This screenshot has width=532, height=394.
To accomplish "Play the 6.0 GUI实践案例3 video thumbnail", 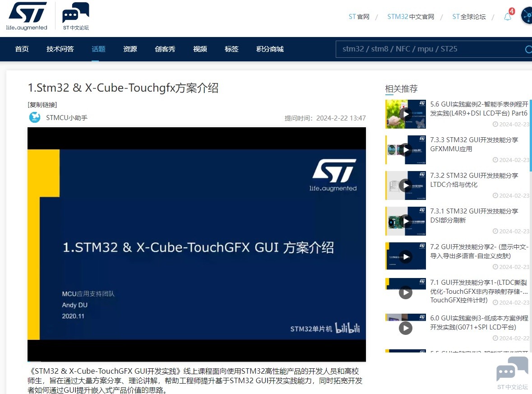I will tap(406, 328).
